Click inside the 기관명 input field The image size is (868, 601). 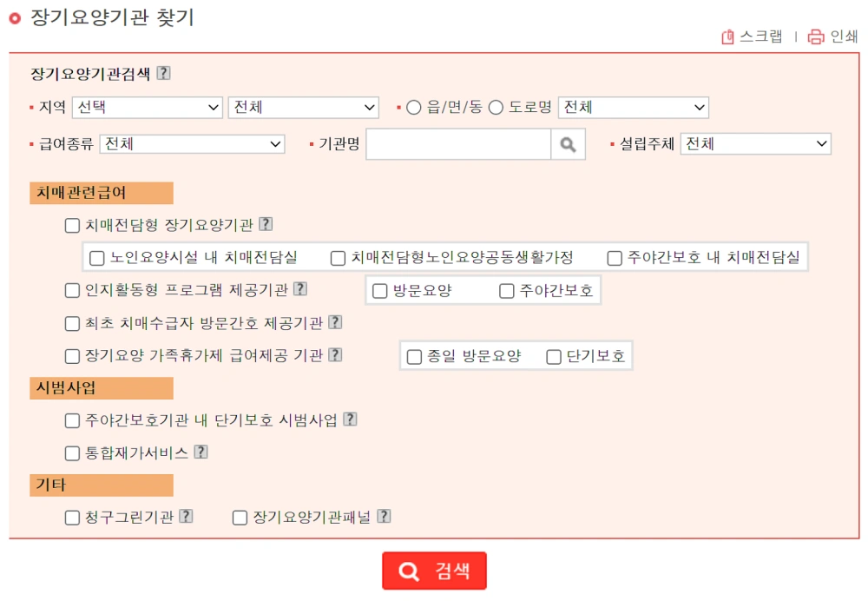tap(460, 143)
